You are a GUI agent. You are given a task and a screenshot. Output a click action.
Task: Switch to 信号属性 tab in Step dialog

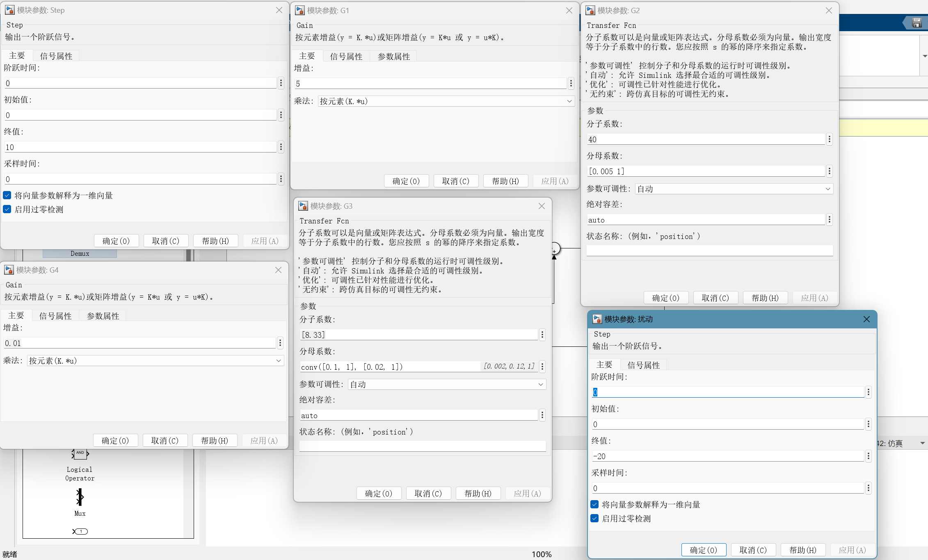(56, 56)
